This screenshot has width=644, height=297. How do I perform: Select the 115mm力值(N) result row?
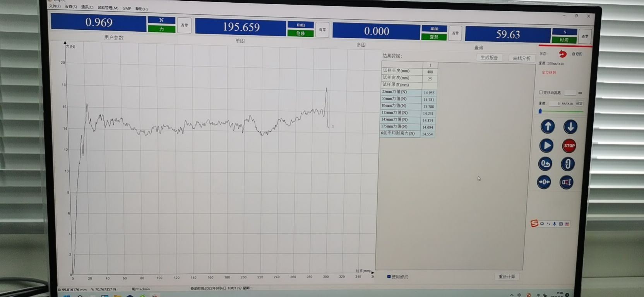pyautogui.click(x=408, y=113)
